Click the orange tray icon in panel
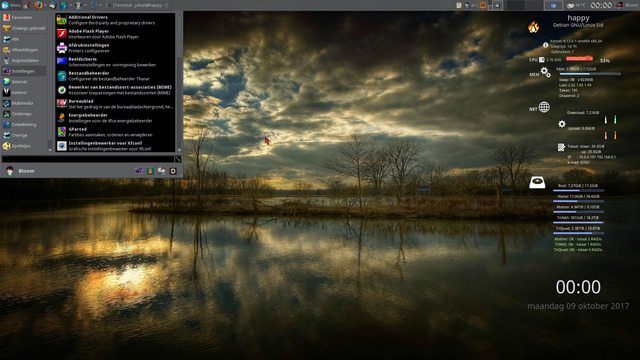The height and width of the screenshot is (360, 640). pyautogui.click(x=483, y=5)
